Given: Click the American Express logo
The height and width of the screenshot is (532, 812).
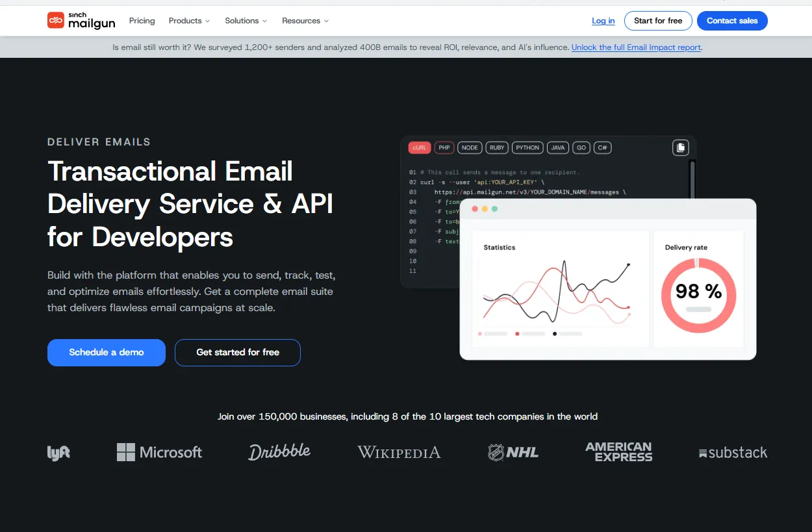Looking at the screenshot, I should point(618,451).
